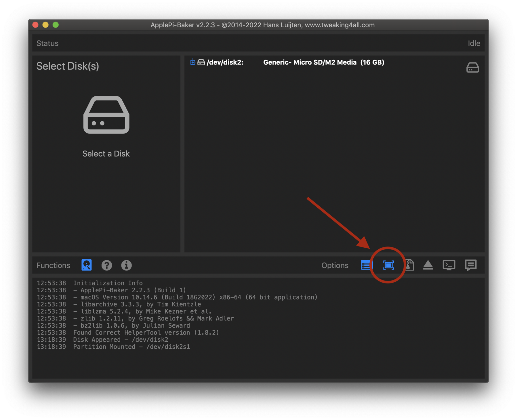Open the info icon next to help
This screenshot has width=517, height=420.
pos(126,265)
